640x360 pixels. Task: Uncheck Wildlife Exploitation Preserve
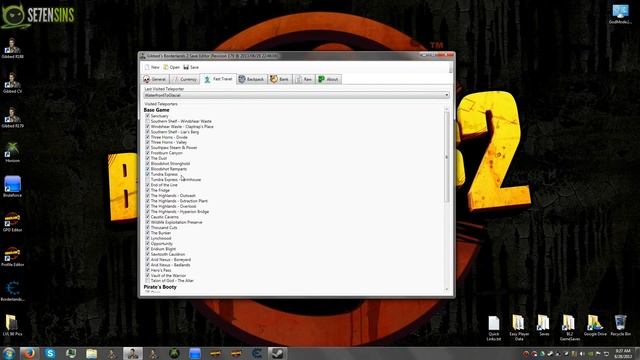click(x=148, y=222)
